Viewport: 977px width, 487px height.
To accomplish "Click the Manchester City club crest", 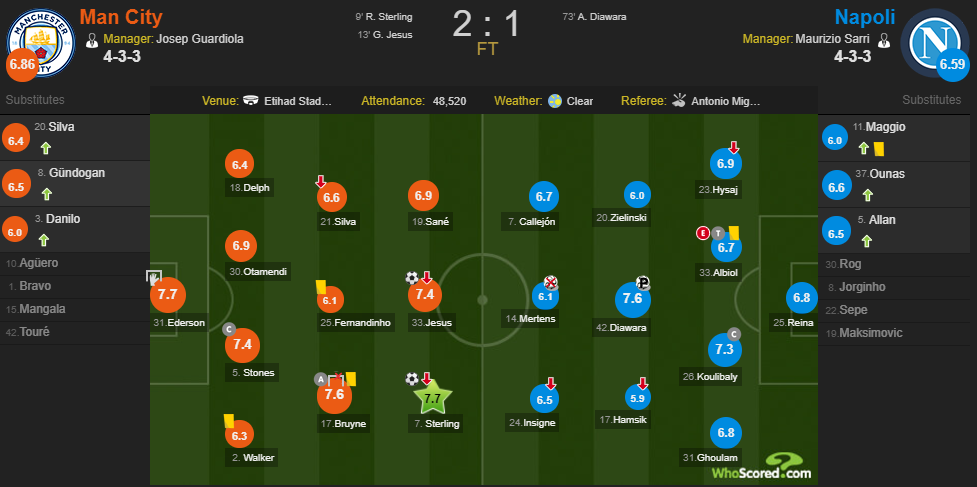I will coord(41,43).
